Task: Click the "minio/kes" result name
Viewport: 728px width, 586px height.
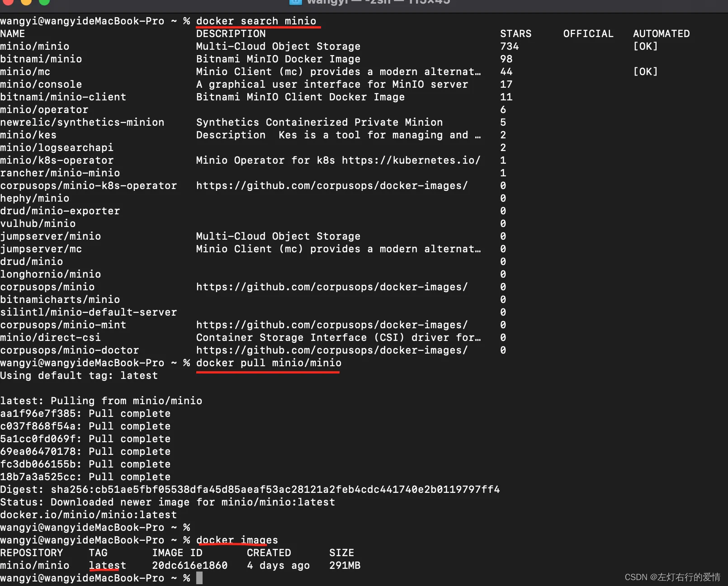Action: point(28,135)
